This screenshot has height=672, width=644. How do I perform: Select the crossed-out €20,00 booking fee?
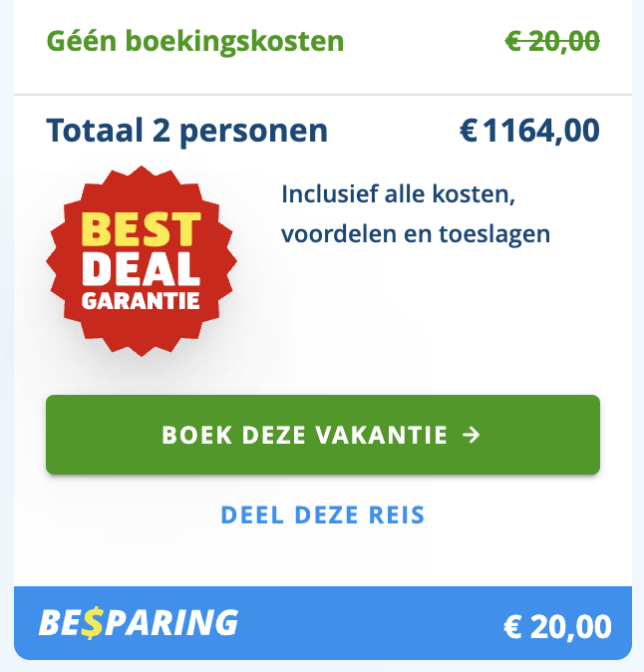(552, 41)
